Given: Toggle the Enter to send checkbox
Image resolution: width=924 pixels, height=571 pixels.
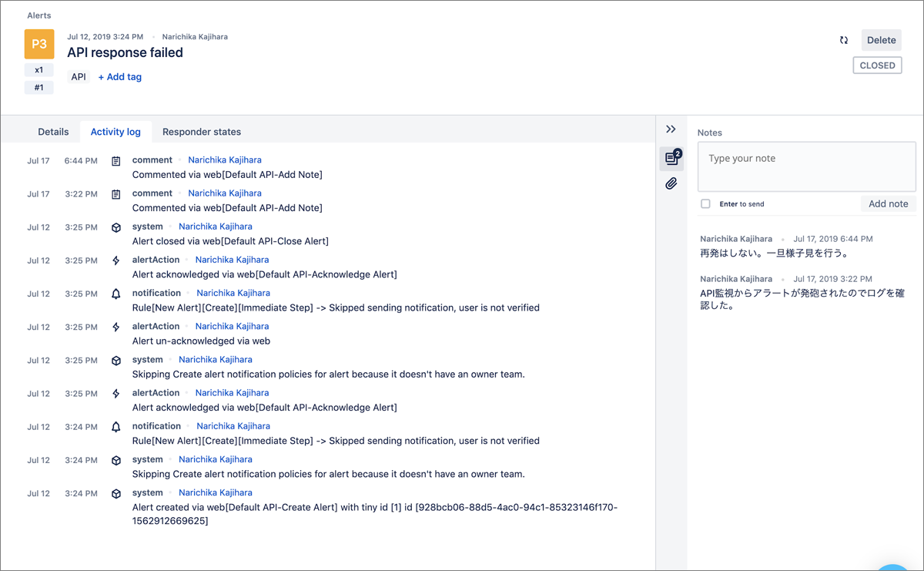Looking at the screenshot, I should coord(705,204).
